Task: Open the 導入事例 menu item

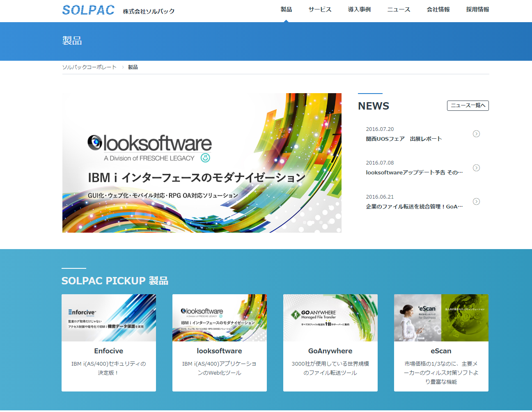Action: 359,9
